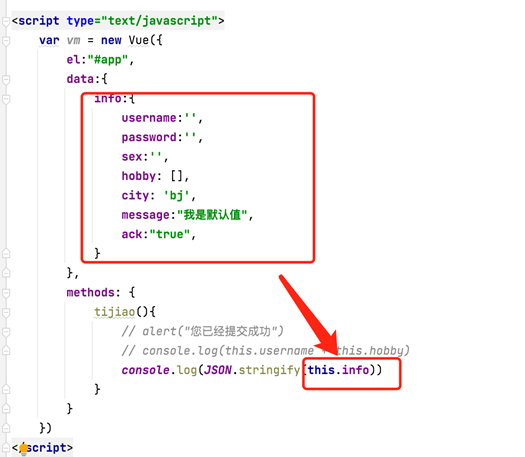Collapse the opening script tag fold marker
This screenshot has height=457, width=525.
6,22
